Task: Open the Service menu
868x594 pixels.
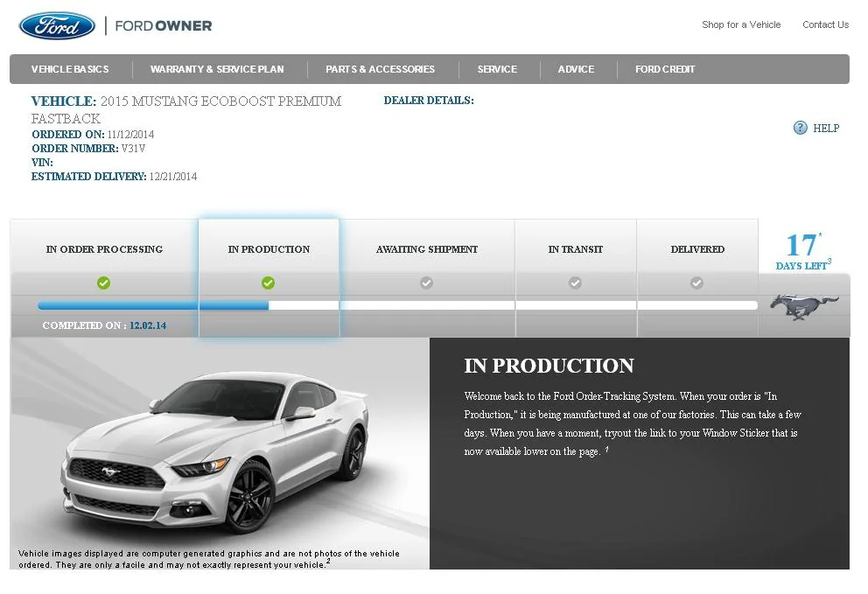Action: (x=497, y=69)
